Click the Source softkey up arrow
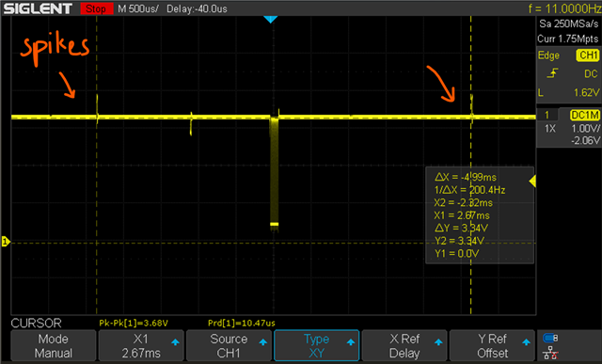The image size is (602, 364). click(263, 341)
